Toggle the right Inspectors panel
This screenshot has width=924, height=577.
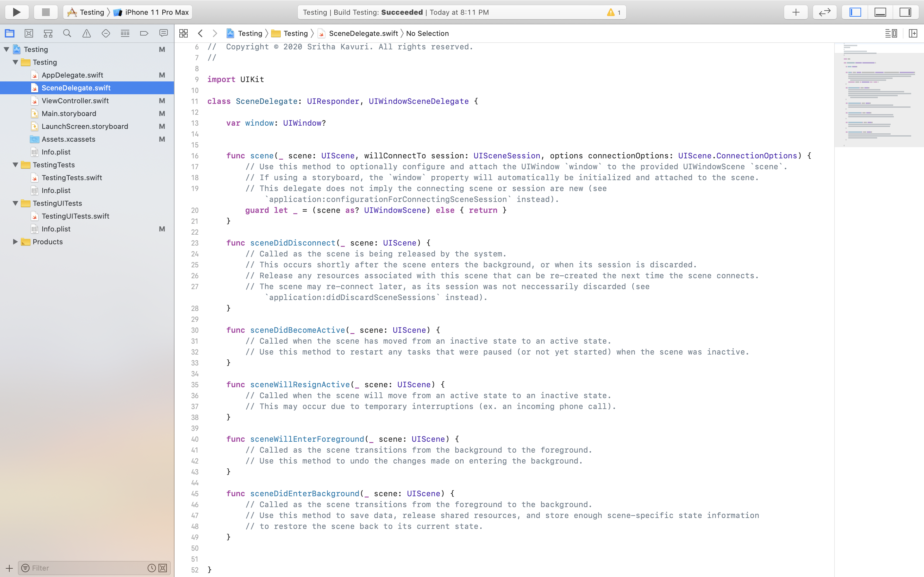(x=905, y=12)
